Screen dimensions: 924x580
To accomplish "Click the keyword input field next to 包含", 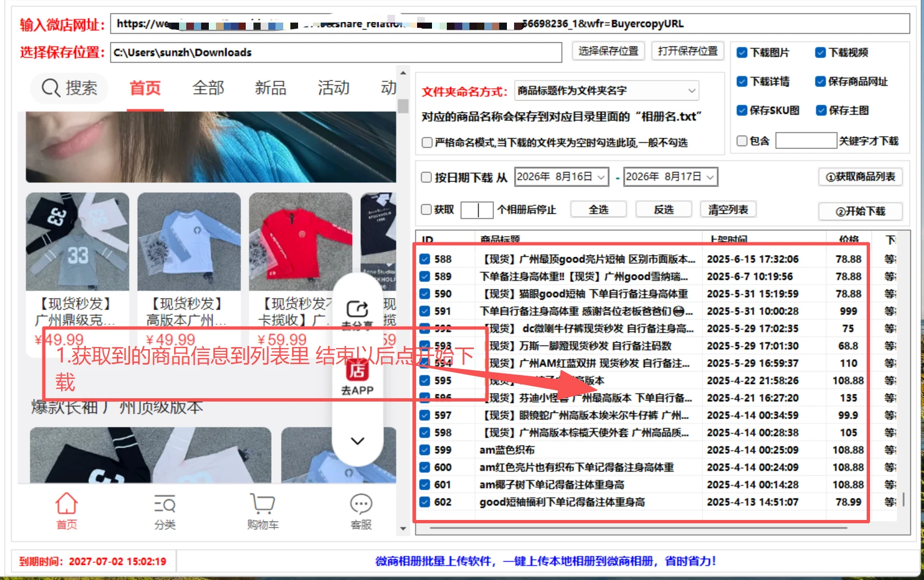I will (x=806, y=141).
